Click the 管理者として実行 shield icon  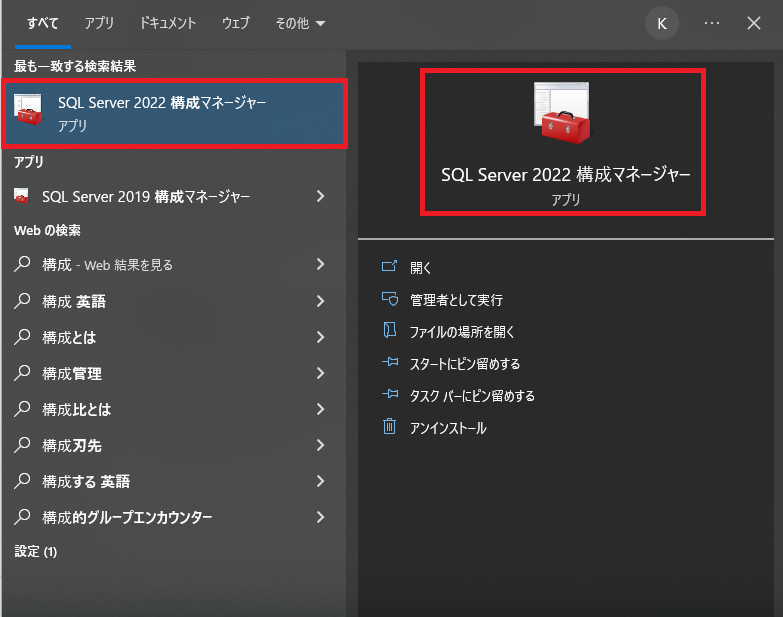(x=390, y=299)
